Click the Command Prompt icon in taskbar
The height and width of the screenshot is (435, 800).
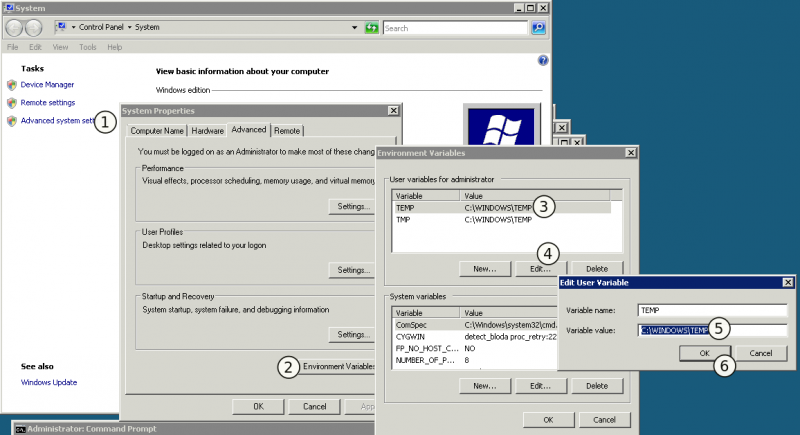click(x=20, y=429)
